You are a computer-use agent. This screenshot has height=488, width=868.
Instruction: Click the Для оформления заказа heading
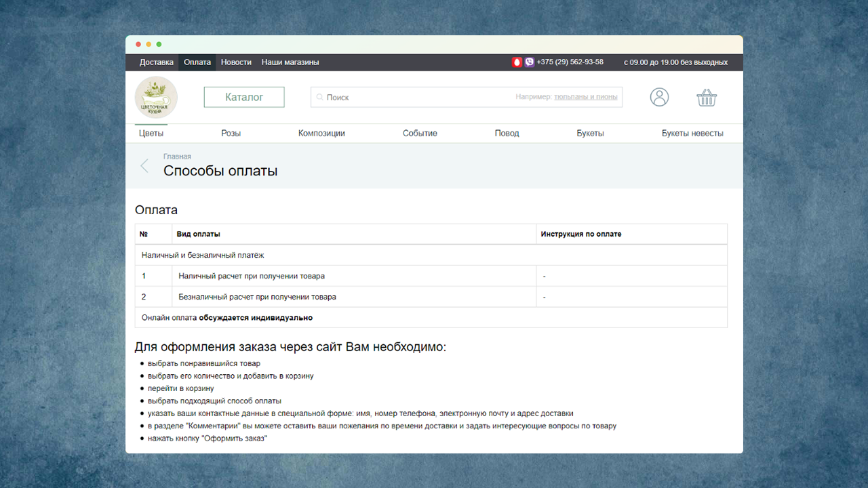[x=290, y=347]
